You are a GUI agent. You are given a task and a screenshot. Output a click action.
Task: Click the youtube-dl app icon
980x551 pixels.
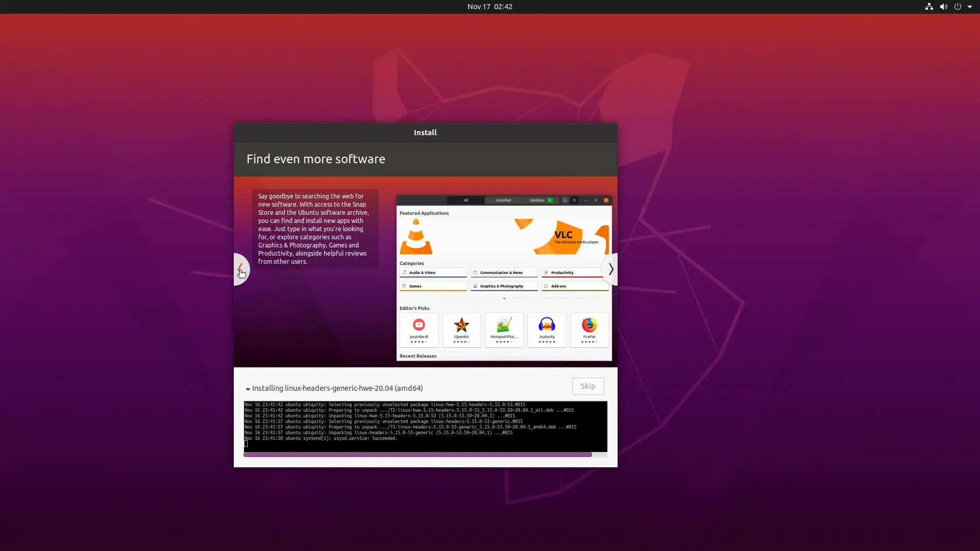pos(419,325)
